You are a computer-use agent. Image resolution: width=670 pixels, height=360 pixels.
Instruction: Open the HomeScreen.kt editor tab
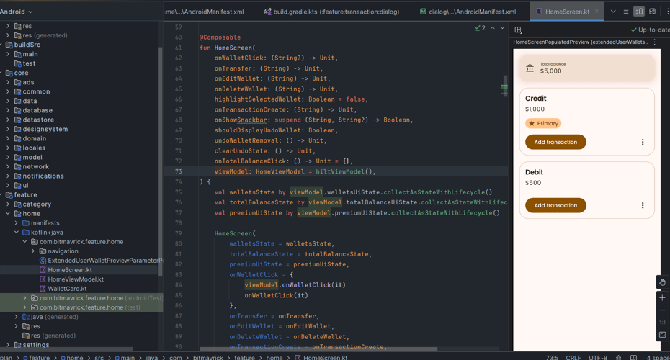pos(567,12)
